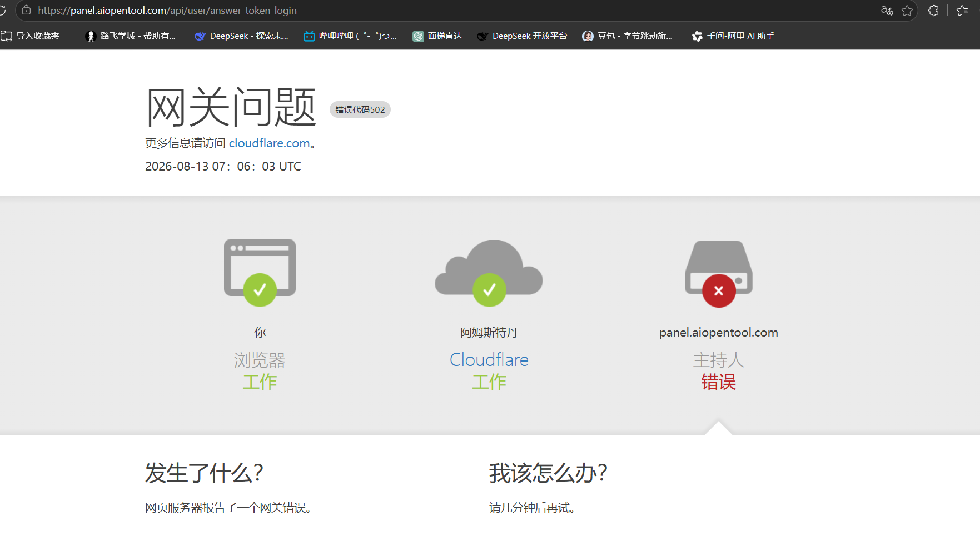Click the 发生了什么? heading
Image resolution: width=980 pixels, height=546 pixels.
pos(204,473)
